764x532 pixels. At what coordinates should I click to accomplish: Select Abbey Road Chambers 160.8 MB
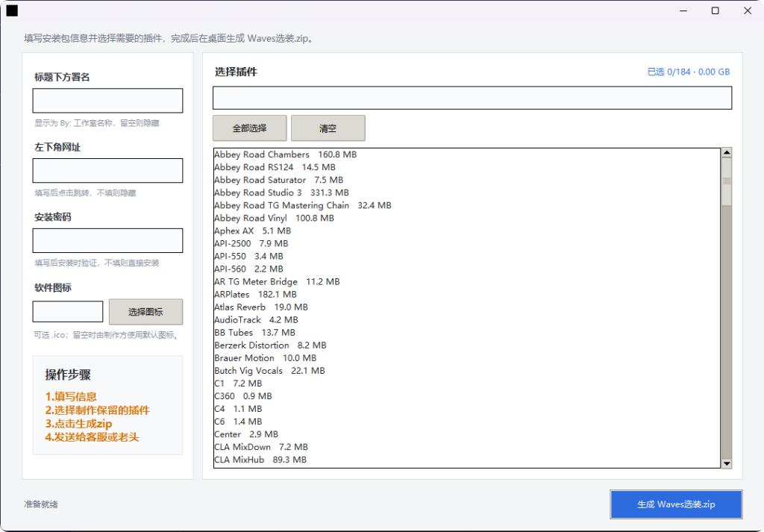tap(467, 154)
